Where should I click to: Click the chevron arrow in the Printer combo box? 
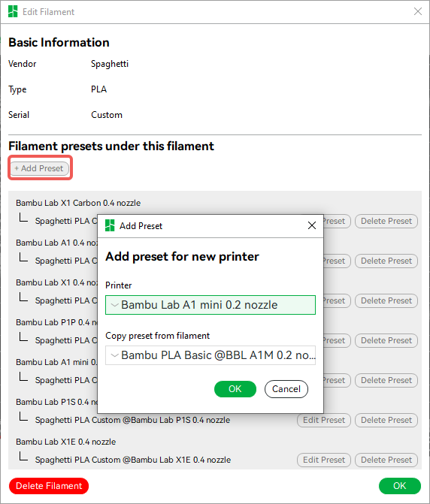point(114,305)
